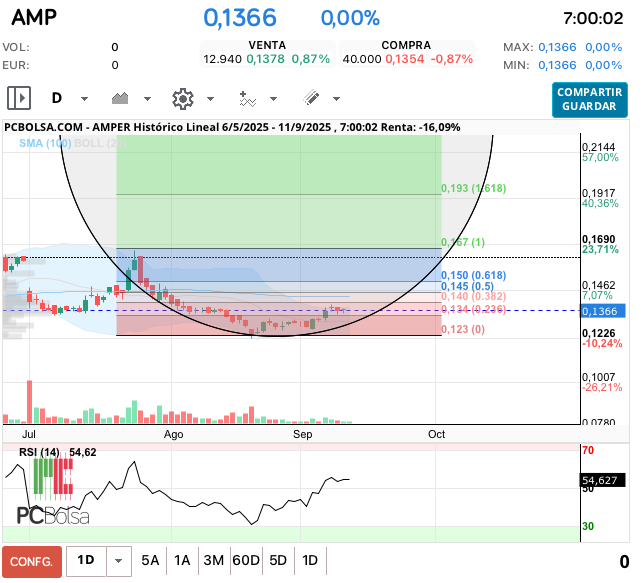The width and height of the screenshot is (643, 583).
Task: Click the Fibonacci 0,145 (0.5) level label
Action: click(467, 286)
